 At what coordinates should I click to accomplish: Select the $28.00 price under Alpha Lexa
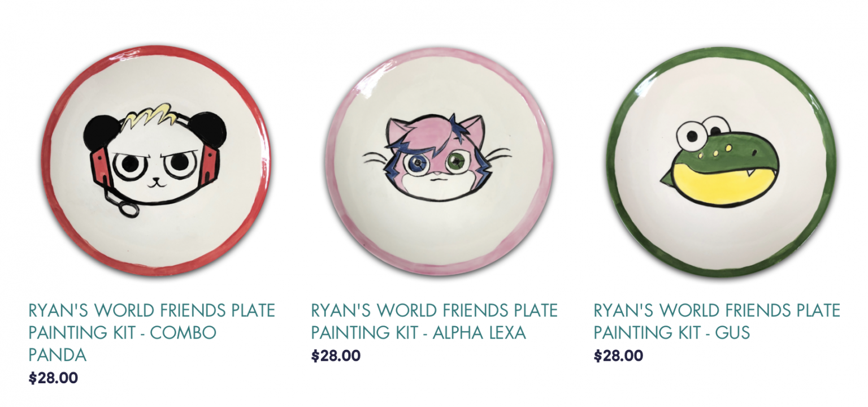(x=336, y=356)
